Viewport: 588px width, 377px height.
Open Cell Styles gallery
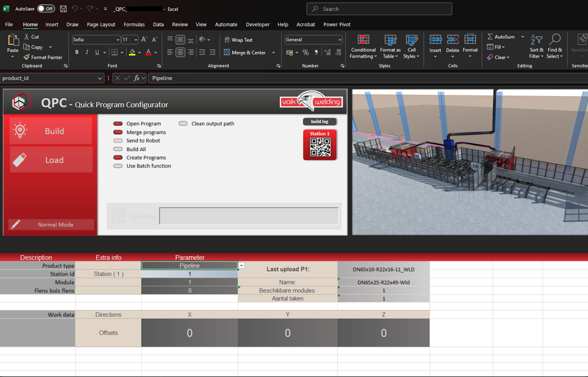(x=411, y=46)
